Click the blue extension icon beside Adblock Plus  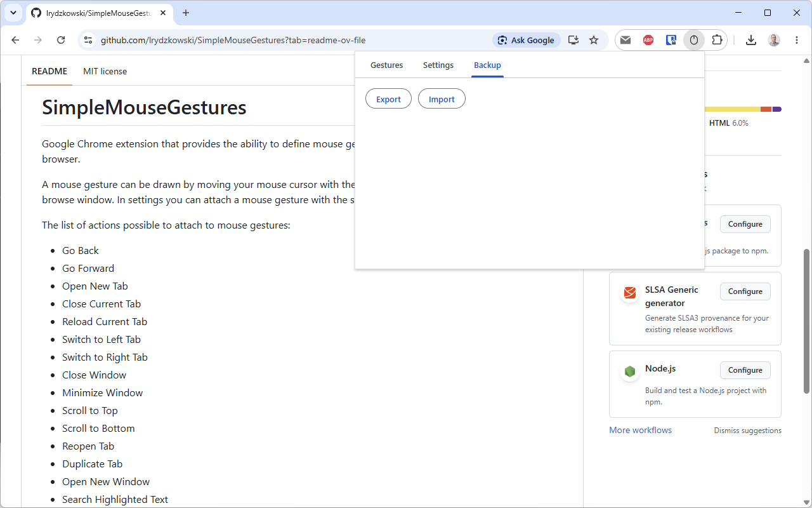[671, 40]
